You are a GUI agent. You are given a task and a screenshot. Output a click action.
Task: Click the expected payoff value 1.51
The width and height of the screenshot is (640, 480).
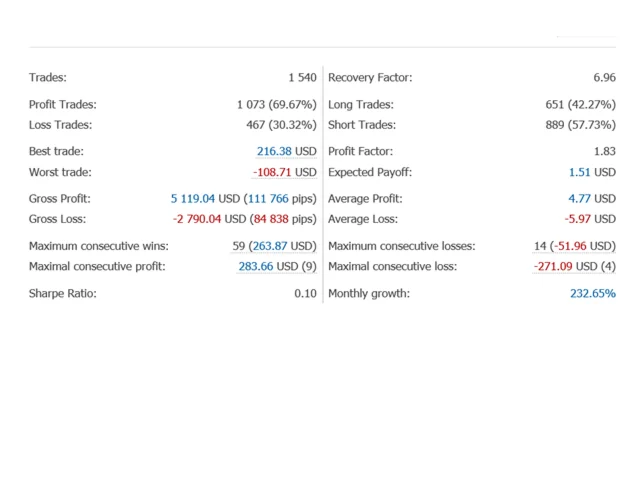click(x=580, y=173)
